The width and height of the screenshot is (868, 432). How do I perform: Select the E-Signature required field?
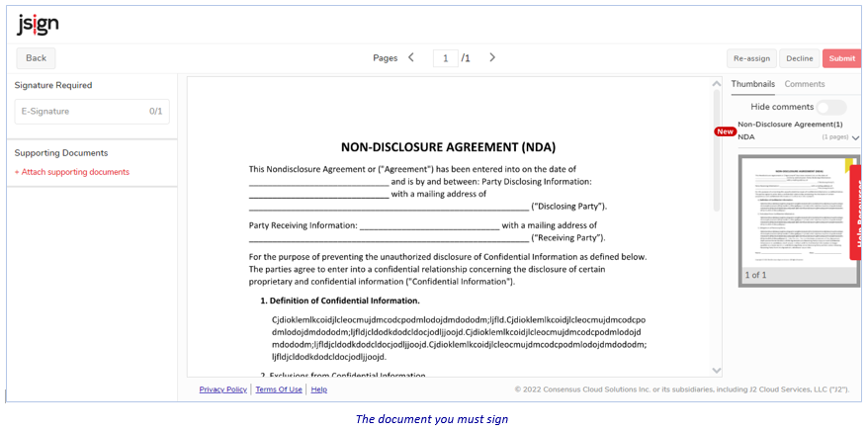point(92,112)
